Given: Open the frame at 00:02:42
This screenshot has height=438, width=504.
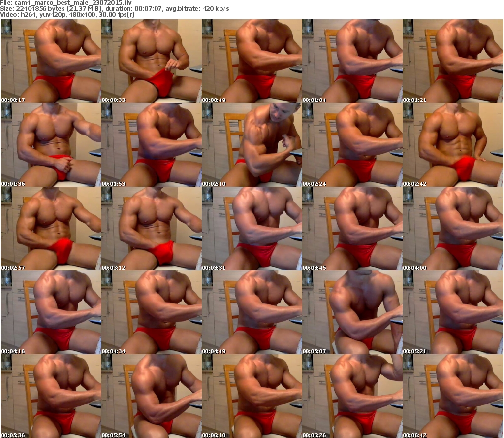Looking at the screenshot, I should (x=453, y=145).
